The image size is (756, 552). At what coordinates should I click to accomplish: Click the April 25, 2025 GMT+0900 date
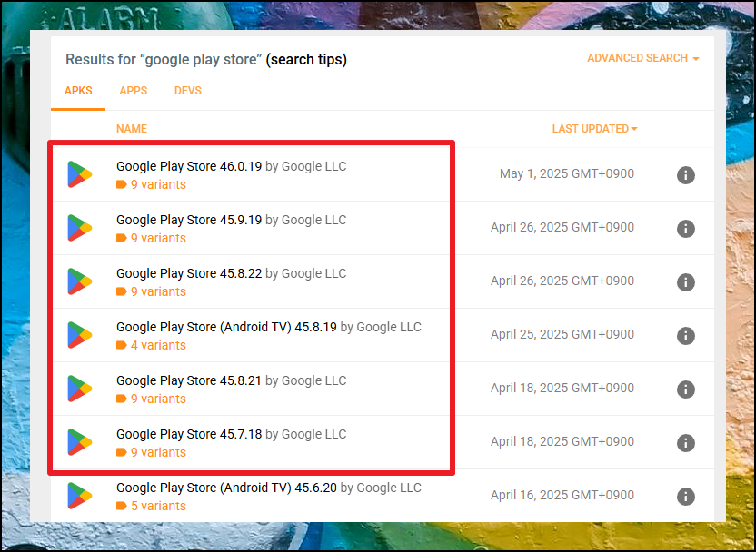(562, 334)
